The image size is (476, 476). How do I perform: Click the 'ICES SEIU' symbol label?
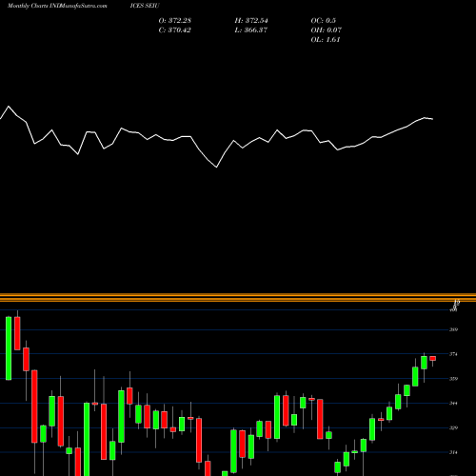pos(145,6)
